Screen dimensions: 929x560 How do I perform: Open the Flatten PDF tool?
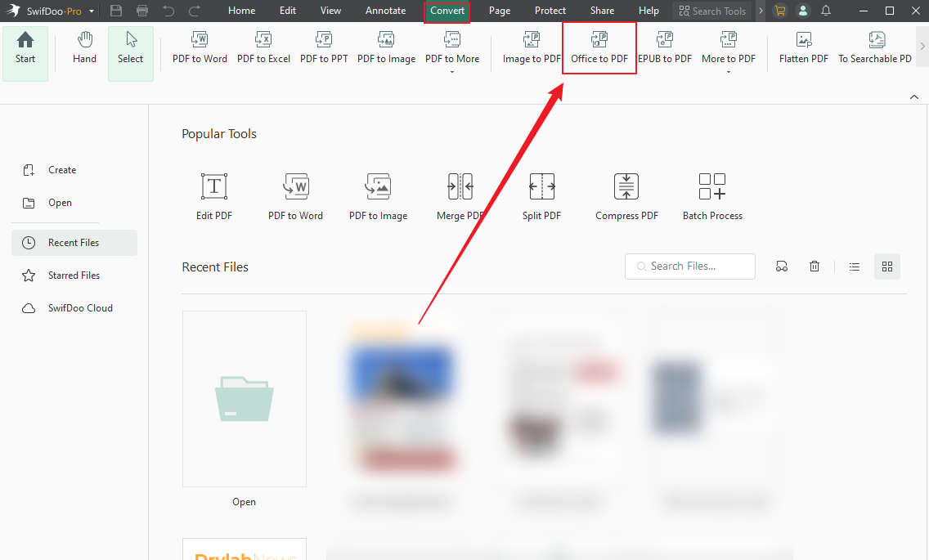(803, 47)
